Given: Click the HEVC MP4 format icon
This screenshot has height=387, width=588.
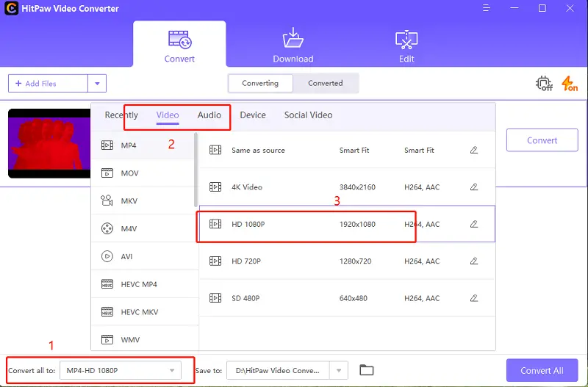Looking at the screenshot, I should point(107,284).
